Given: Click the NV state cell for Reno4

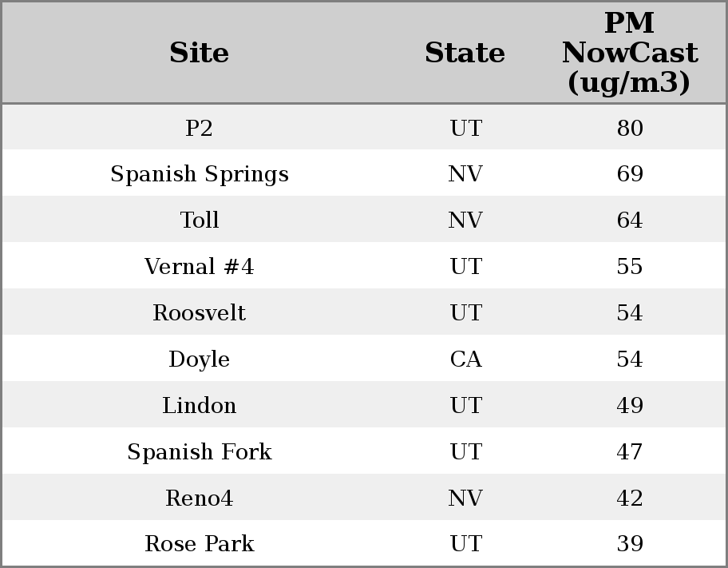Looking at the screenshot, I should [465, 498].
